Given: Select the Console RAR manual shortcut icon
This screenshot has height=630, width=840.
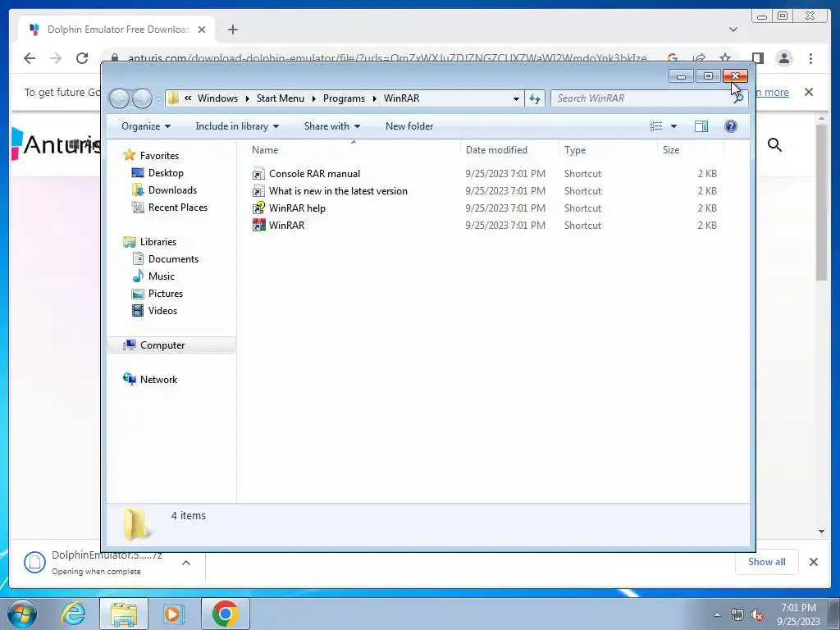Looking at the screenshot, I should (x=258, y=174).
